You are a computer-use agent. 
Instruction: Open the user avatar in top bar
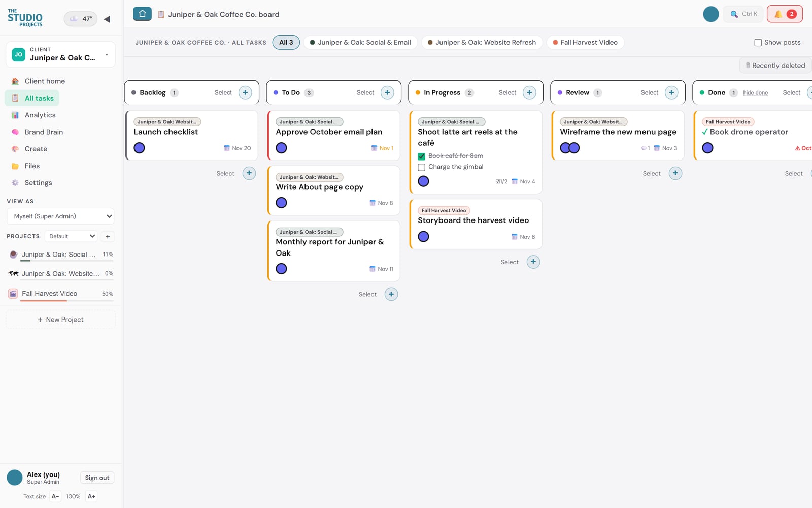point(710,14)
